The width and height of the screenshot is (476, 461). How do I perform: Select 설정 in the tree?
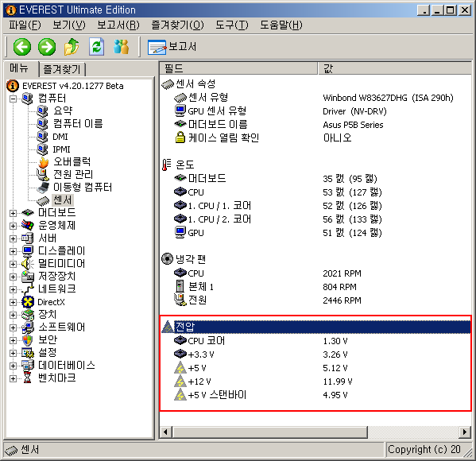48,353
